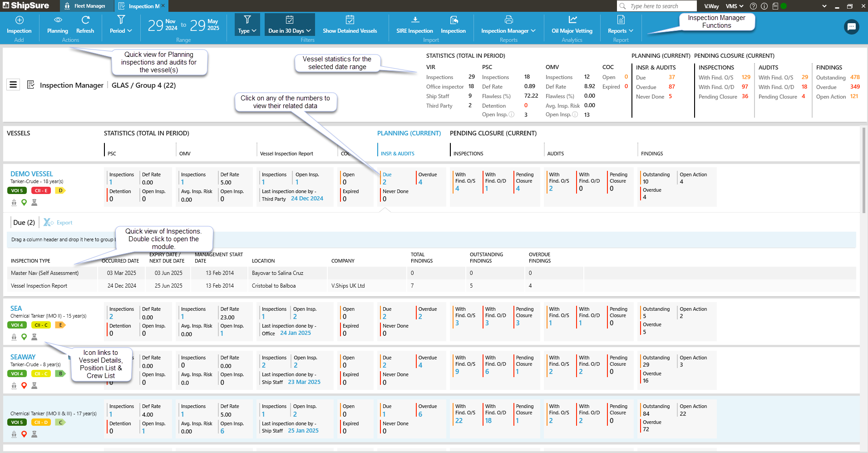Screen dimensions: 868x453
Task: Select the Master Nav (Self Assessment) row
Action: click(x=431, y=273)
